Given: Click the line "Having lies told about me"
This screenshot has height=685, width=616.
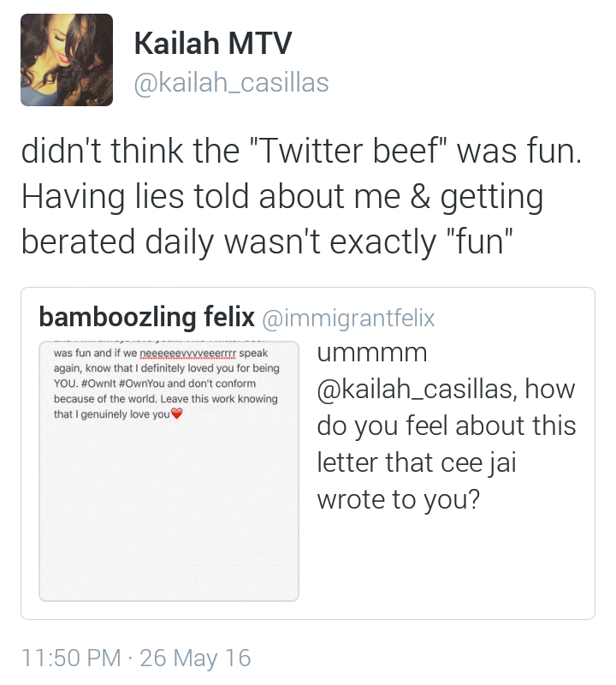Looking at the screenshot, I should 210,197.
